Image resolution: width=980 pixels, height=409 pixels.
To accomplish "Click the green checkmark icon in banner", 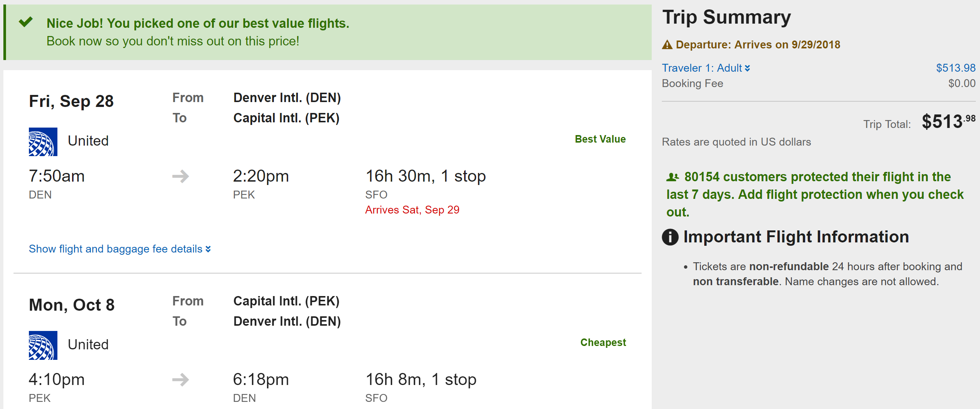I will point(26,22).
